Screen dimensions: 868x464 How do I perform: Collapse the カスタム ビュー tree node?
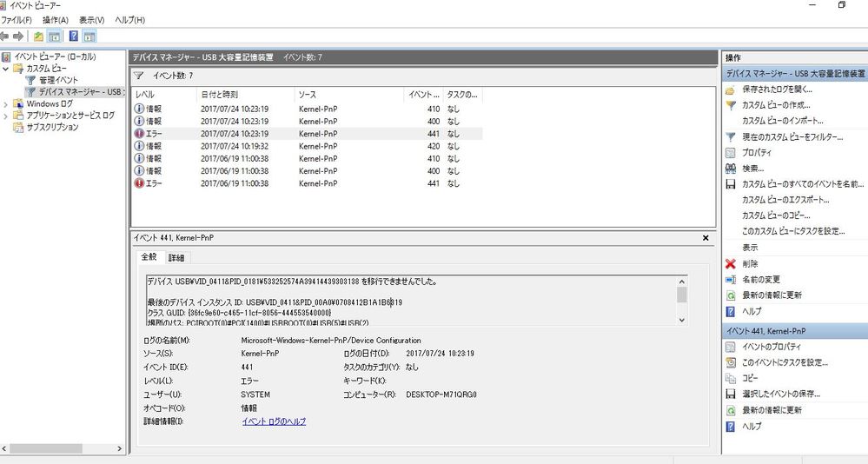pyautogui.click(x=7, y=69)
